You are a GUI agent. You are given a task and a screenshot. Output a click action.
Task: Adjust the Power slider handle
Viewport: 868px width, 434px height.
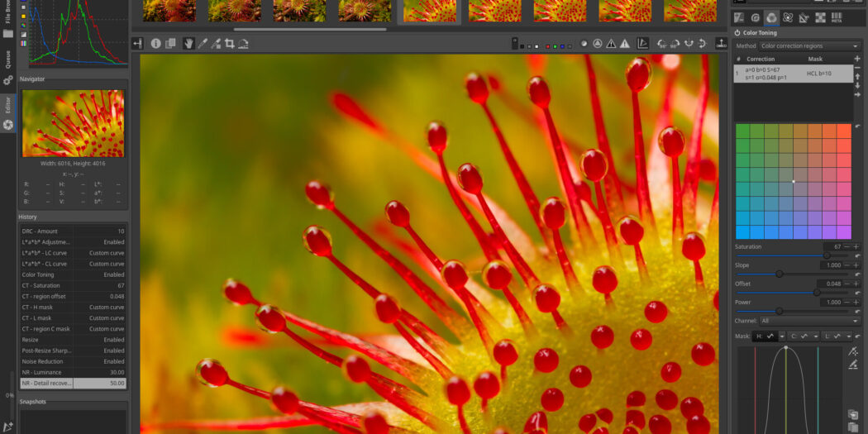pyautogui.click(x=780, y=311)
